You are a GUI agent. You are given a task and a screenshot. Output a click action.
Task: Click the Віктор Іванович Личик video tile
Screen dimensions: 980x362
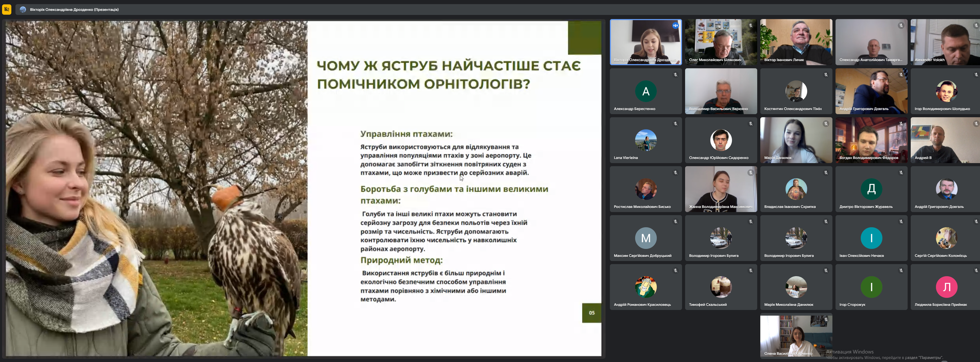[x=796, y=42]
